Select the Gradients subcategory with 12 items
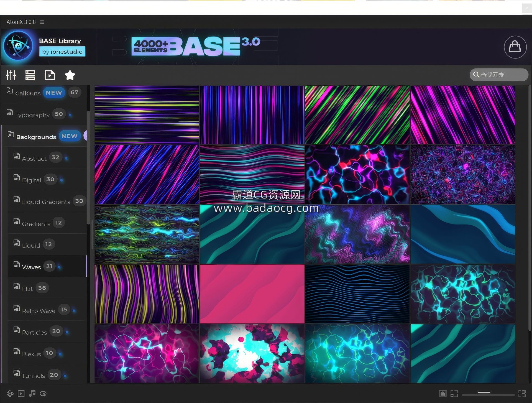532x403 pixels. (47, 223)
